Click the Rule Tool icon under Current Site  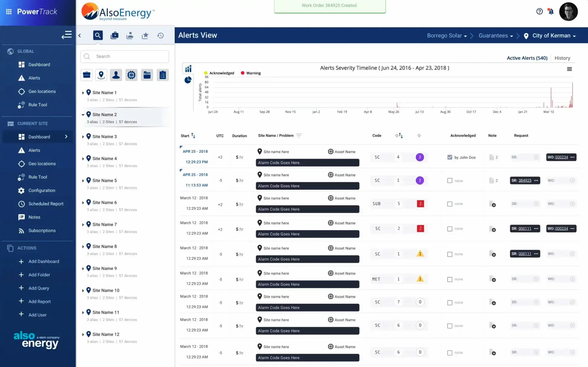[21, 177]
